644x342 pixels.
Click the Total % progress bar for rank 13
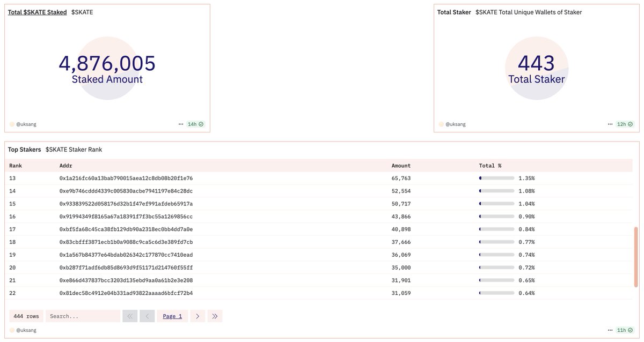497,178
